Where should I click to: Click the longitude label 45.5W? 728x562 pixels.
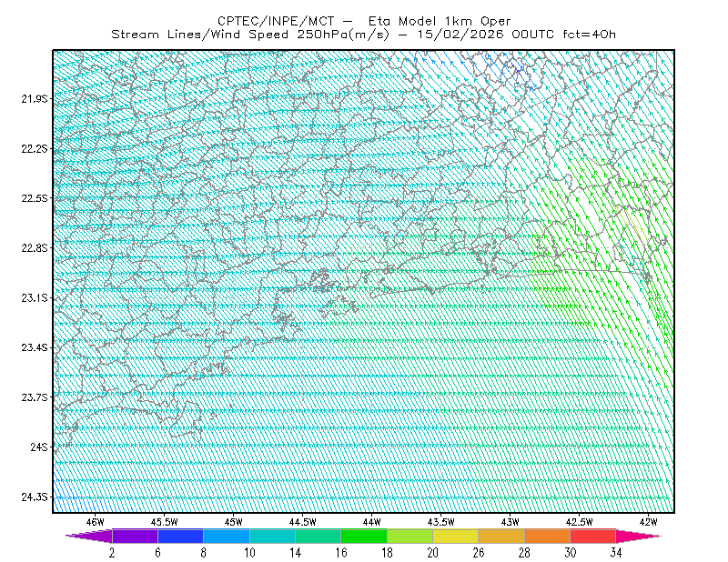point(165,522)
